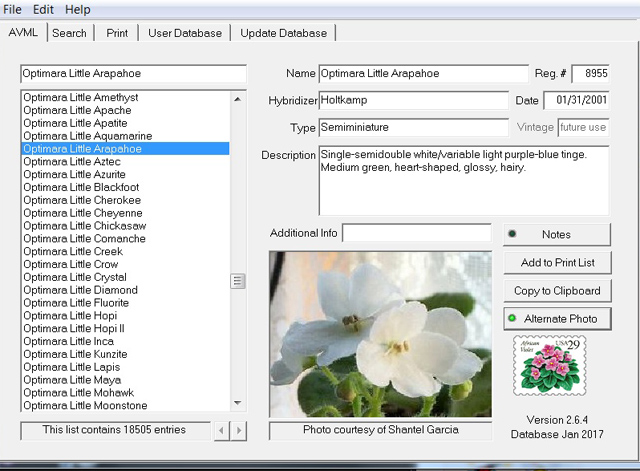Click the list scrollbar up arrow
The image size is (640, 471).
coord(238,99)
